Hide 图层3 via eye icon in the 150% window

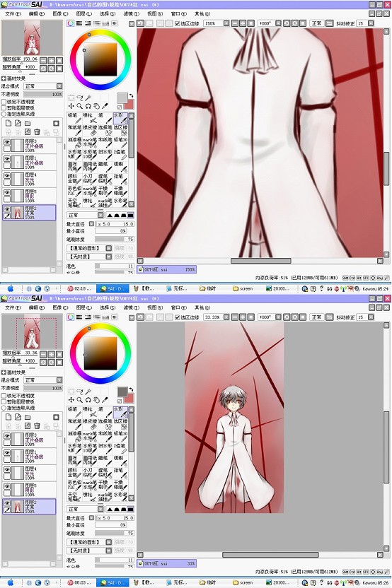7,142
